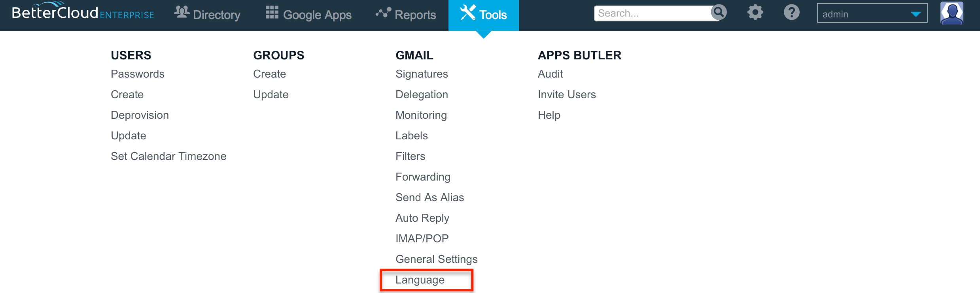980x293 pixels.
Task: Select the Gmail Language link
Action: (x=420, y=280)
